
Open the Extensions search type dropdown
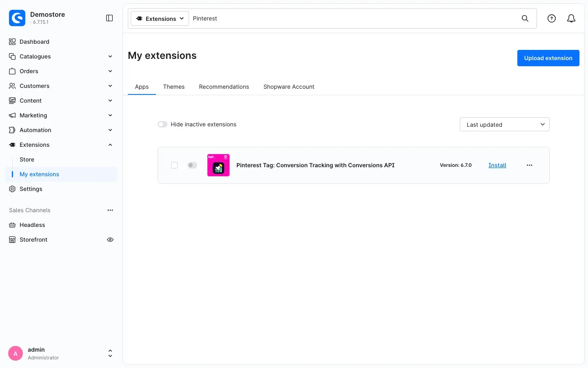[160, 18]
